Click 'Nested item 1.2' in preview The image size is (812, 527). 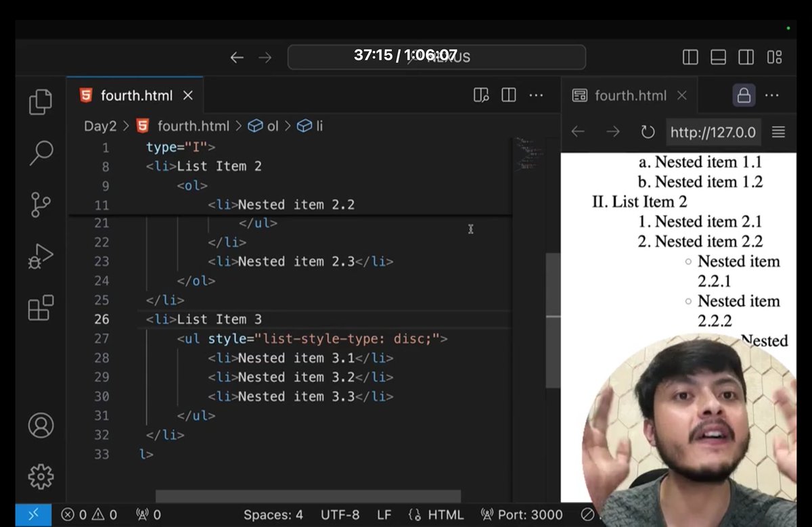pos(708,182)
